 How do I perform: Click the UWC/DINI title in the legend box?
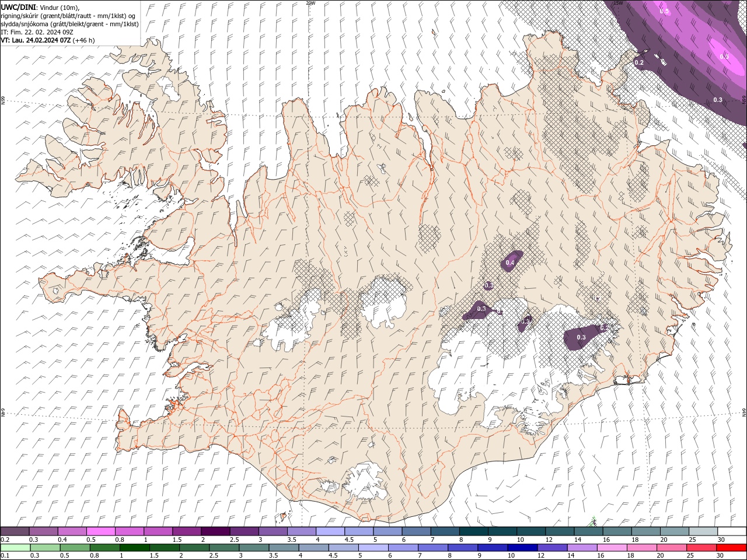19,6
